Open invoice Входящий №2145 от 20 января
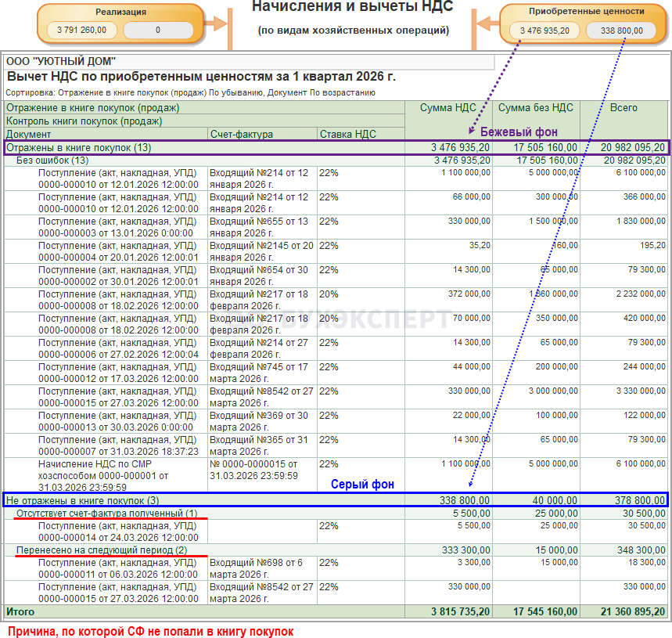Image resolution: width=672 pixels, height=638 pixels. tap(261, 252)
